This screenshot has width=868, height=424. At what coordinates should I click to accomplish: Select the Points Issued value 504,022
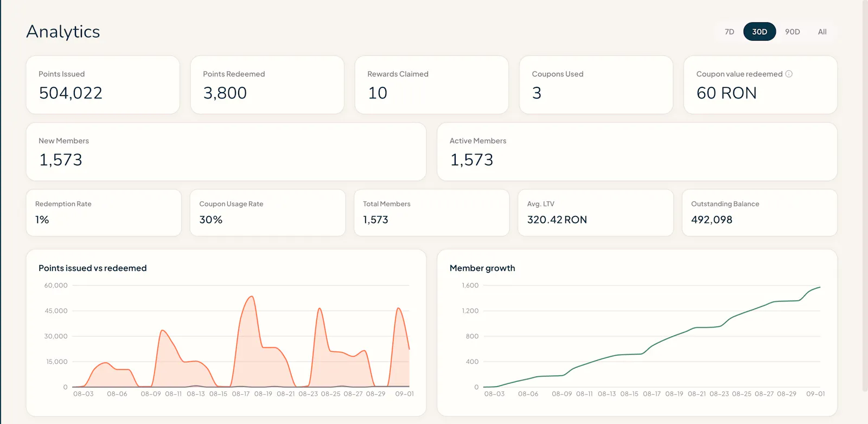point(71,93)
